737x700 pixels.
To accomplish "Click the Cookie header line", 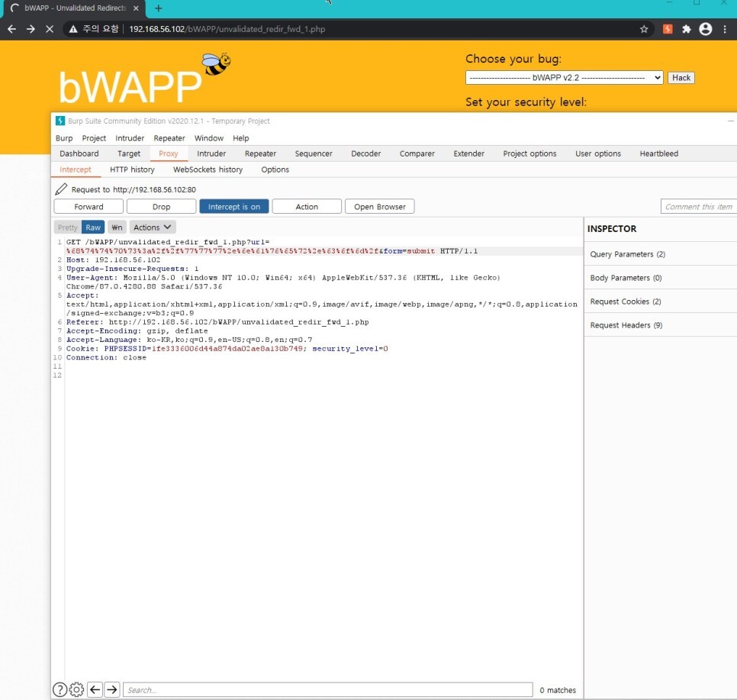I will pos(227,349).
